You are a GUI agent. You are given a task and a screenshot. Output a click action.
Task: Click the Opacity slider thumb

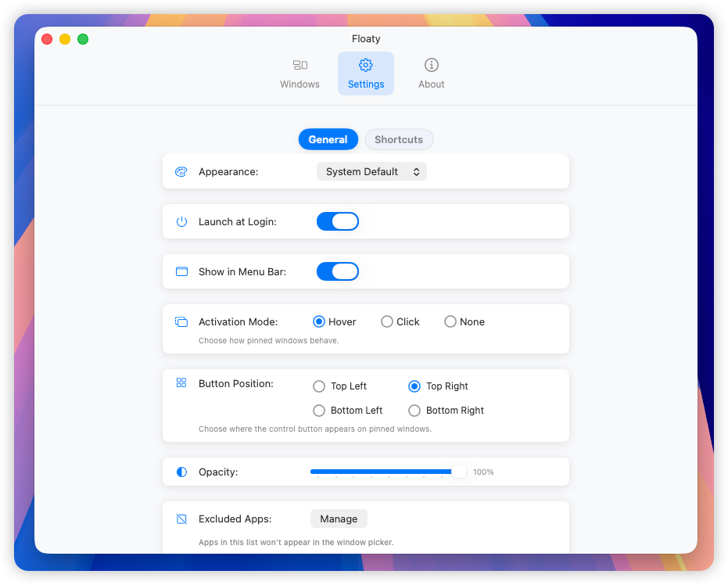(459, 472)
